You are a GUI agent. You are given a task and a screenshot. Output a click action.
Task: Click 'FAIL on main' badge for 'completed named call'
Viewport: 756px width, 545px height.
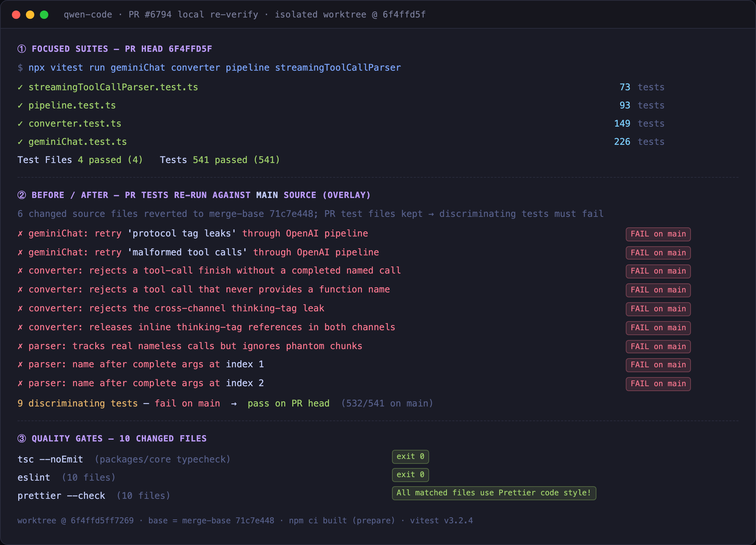(658, 271)
